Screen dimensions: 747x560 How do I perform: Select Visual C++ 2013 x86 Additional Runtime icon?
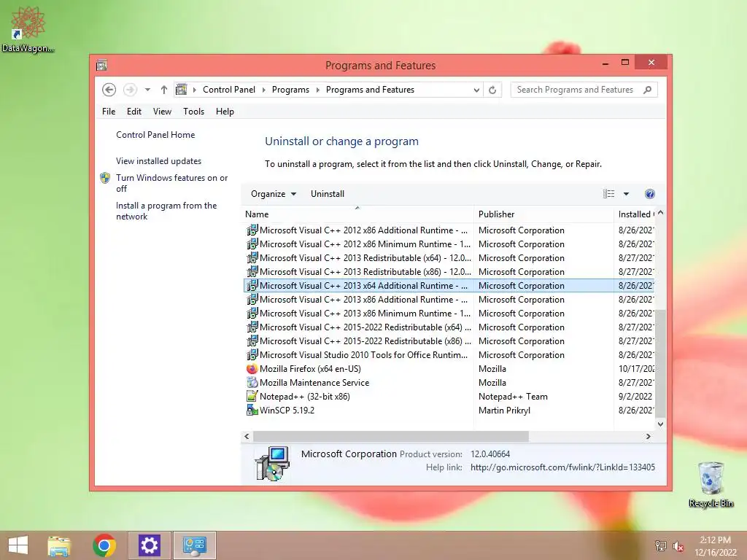252,299
